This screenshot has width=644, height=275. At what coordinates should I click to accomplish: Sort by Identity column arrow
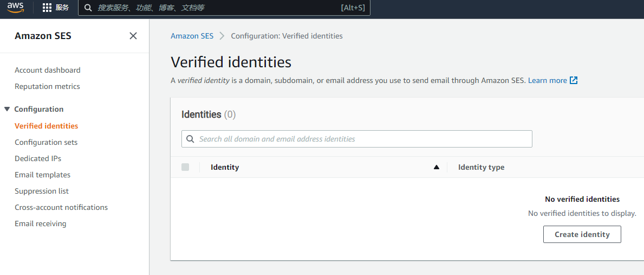click(437, 167)
